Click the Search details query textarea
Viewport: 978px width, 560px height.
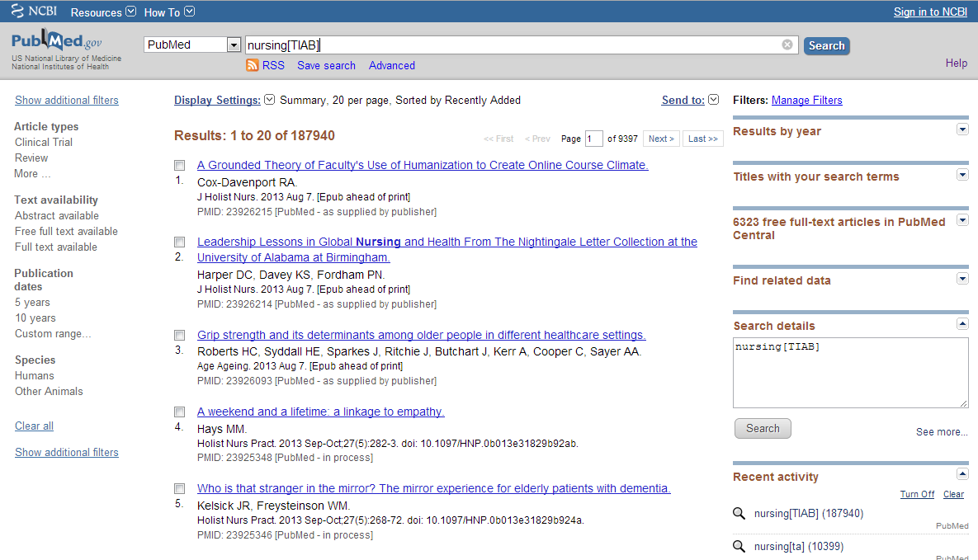click(850, 373)
